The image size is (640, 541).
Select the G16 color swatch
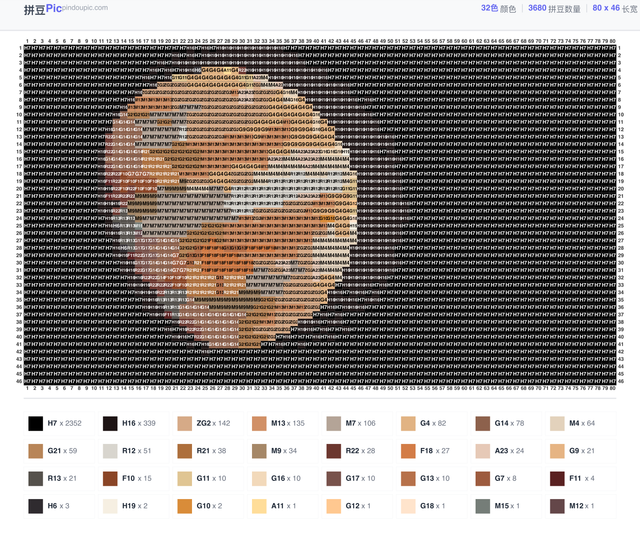point(259,479)
